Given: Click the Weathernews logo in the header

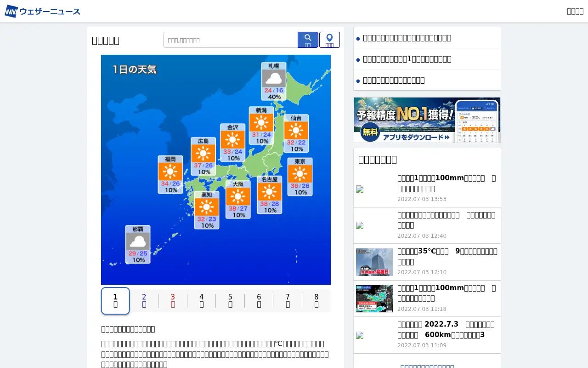Looking at the screenshot, I should (x=42, y=11).
